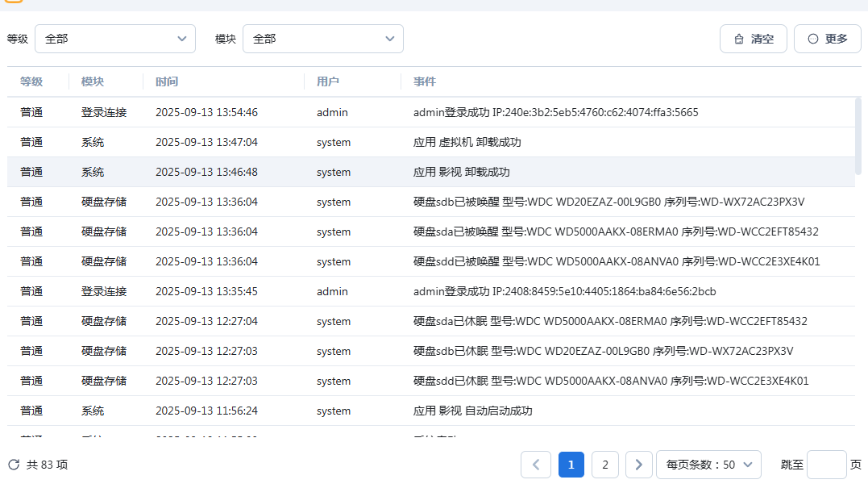Go to next page using right arrow
The height and width of the screenshot is (488, 868).
tap(639, 465)
